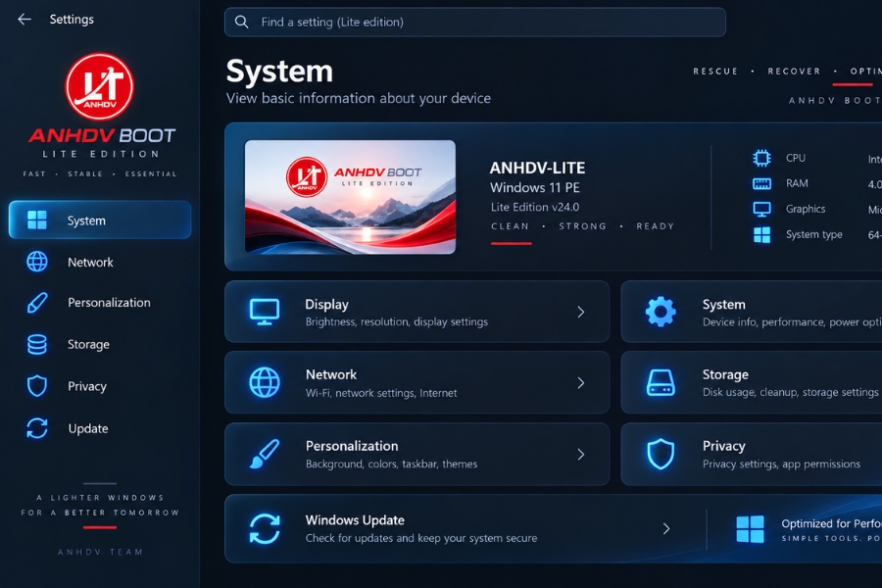Open Windows Update check for updates card
Image resolution: width=882 pixels, height=588 pixels.
[x=465, y=528]
